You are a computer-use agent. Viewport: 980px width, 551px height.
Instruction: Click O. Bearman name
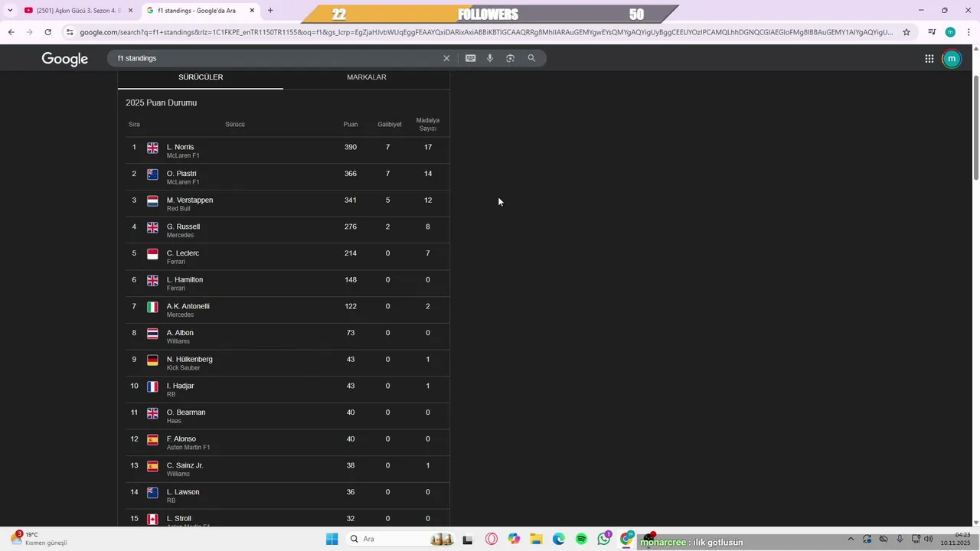pyautogui.click(x=186, y=412)
